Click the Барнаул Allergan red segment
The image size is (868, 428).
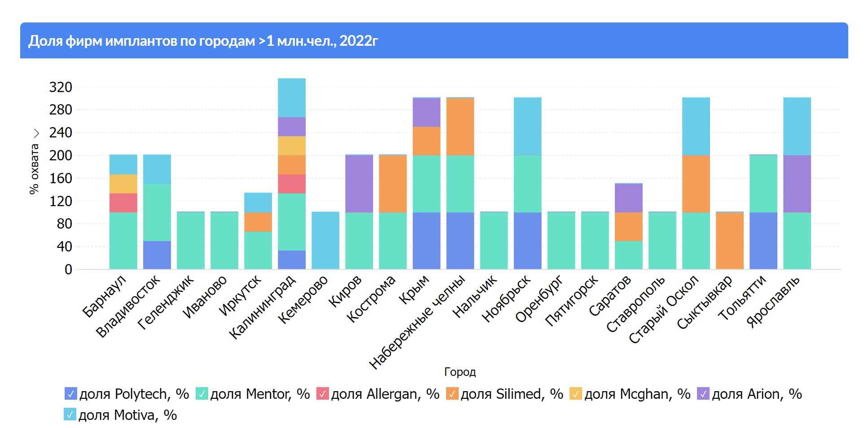pos(123,203)
